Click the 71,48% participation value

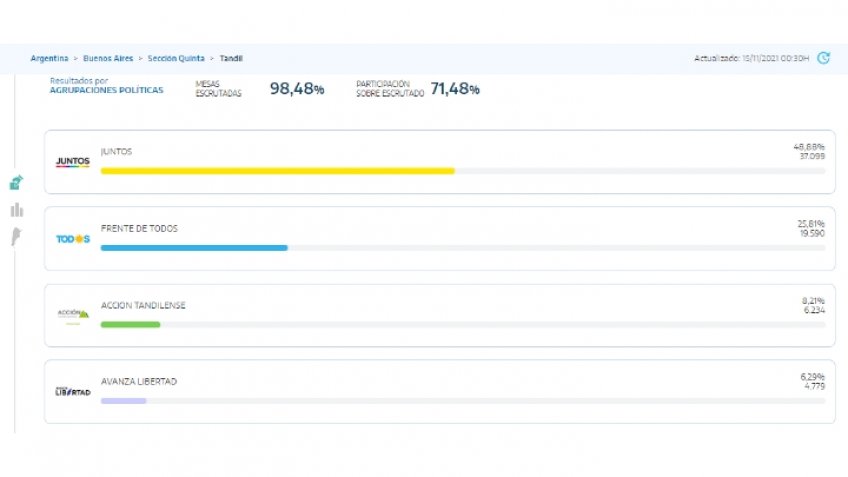pyautogui.click(x=455, y=88)
